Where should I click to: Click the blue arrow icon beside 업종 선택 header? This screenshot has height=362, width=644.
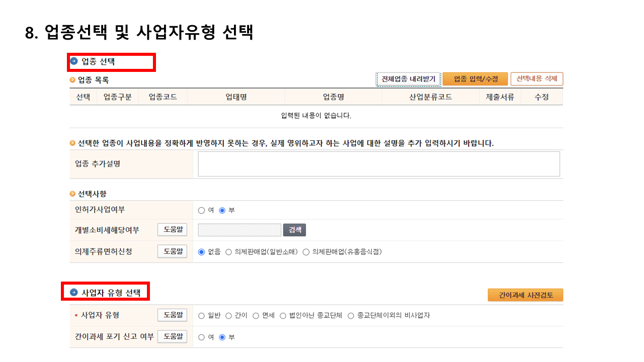point(74,61)
